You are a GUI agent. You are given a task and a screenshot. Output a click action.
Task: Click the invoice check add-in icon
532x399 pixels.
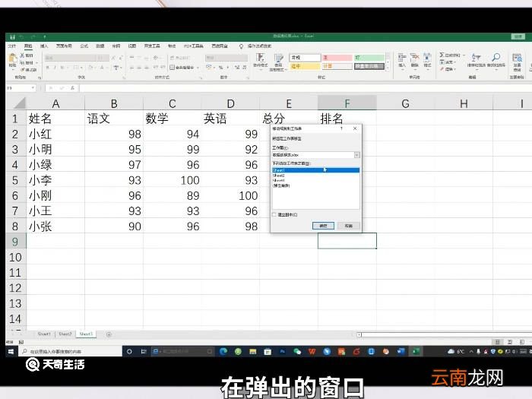coord(517,58)
